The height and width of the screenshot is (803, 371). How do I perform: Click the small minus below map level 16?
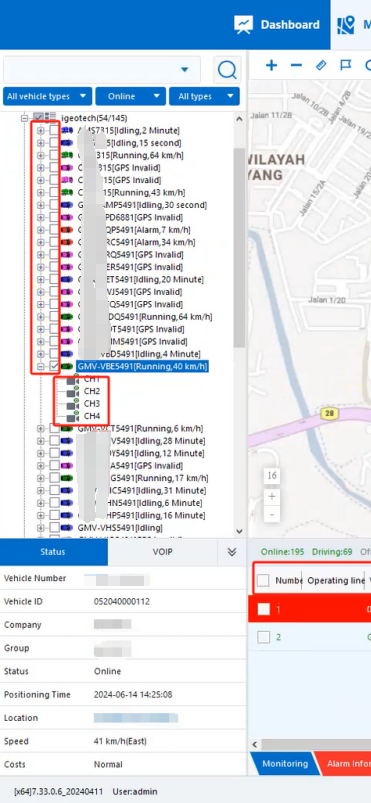[272, 514]
